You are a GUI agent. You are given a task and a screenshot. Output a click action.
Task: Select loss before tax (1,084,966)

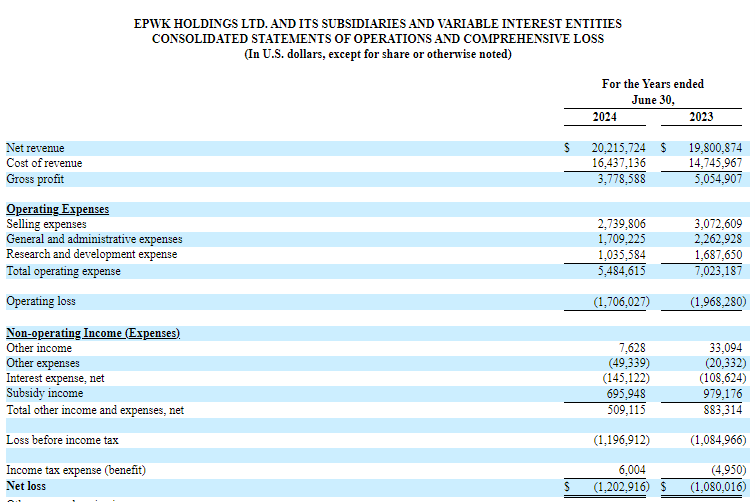pyautogui.click(x=718, y=440)
